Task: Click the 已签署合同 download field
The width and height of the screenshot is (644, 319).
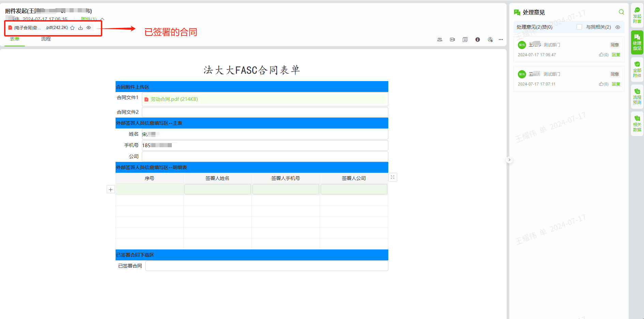Action: (x=267, y=266)
